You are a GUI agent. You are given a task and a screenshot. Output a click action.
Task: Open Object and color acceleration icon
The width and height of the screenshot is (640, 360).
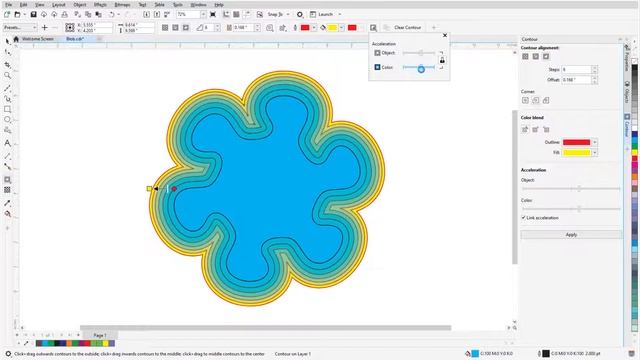tap(373, 27)
